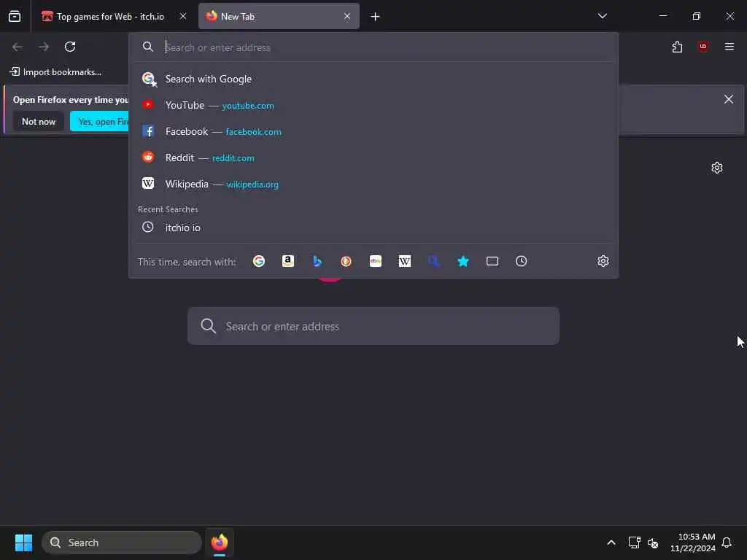747x560 pixels.
Task: Open the notifications bell icon
Action: coord(727,542)
